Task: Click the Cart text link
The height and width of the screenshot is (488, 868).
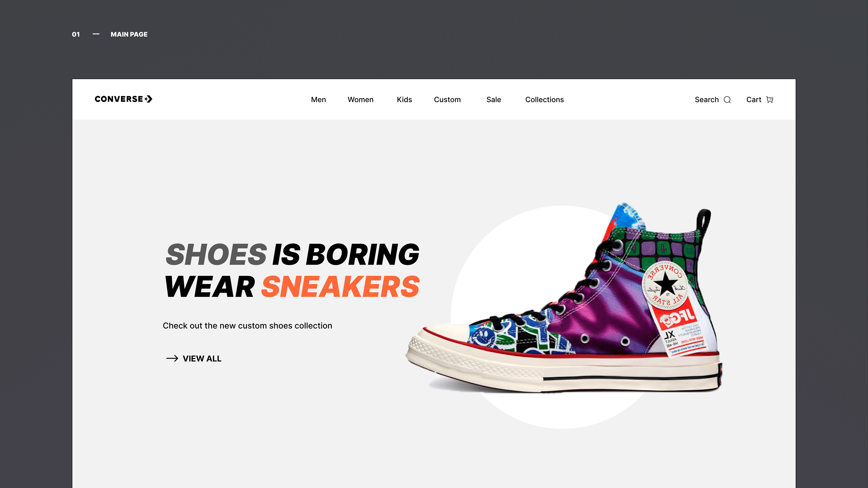Action: [754, 100]
